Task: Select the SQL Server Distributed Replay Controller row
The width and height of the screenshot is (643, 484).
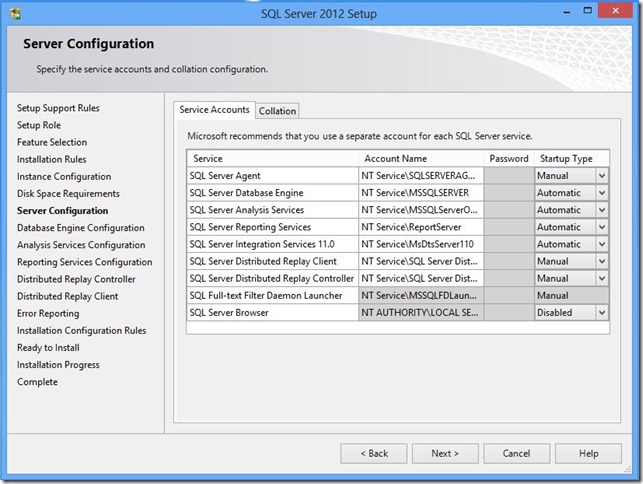Action: coord(273,279)
